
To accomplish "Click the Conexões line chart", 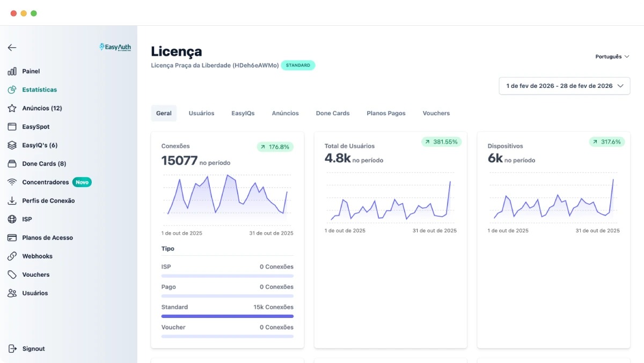I will pyautogui.click(x=227, y=196).
